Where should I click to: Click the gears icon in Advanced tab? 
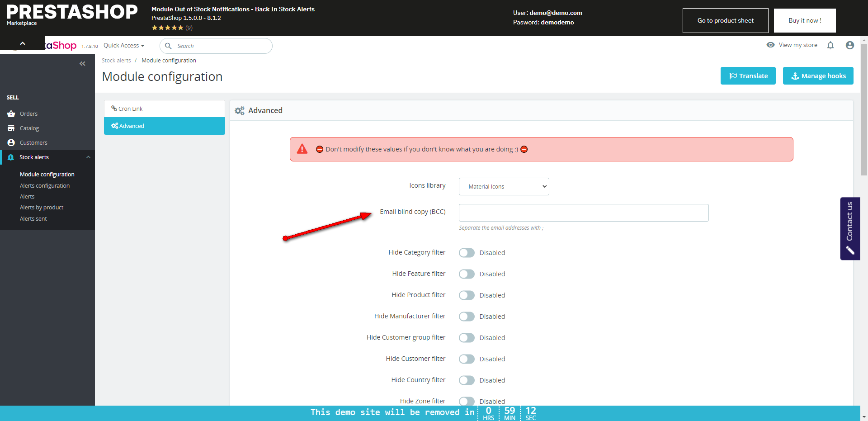coord(114,126)
